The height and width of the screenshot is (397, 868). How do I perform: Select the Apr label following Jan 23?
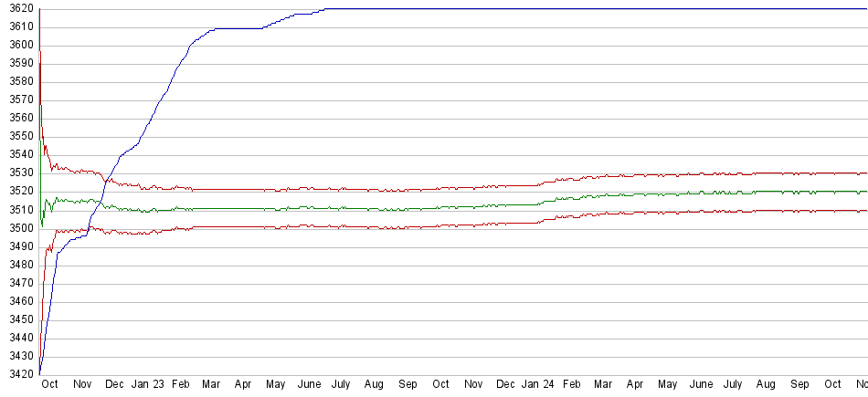pyautogui.click(x=243, y=385)
